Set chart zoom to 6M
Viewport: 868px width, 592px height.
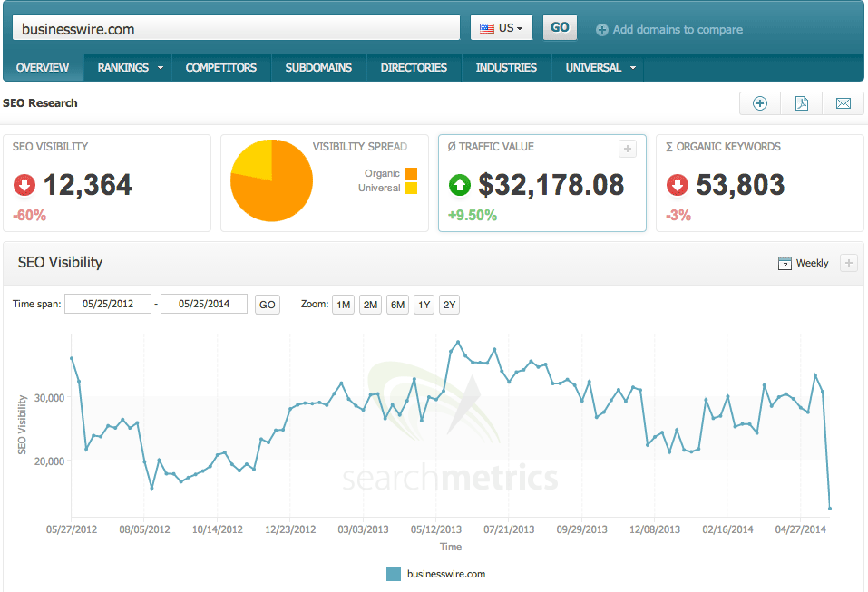point(397,305)
